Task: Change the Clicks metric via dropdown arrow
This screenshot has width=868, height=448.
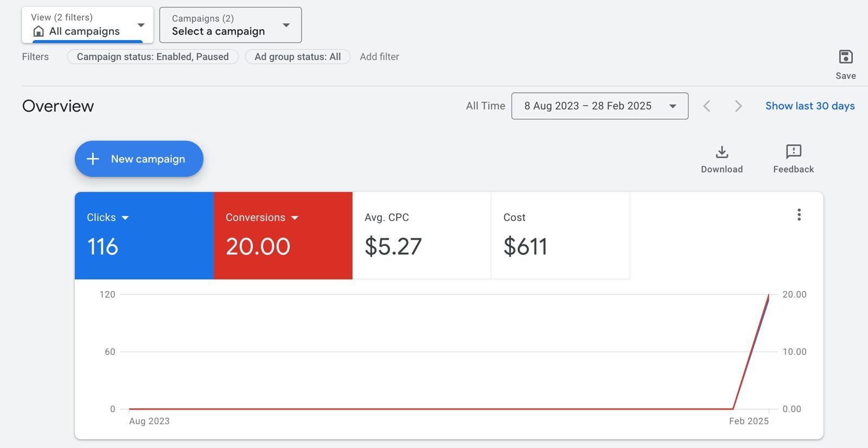Action: [125, 218]
